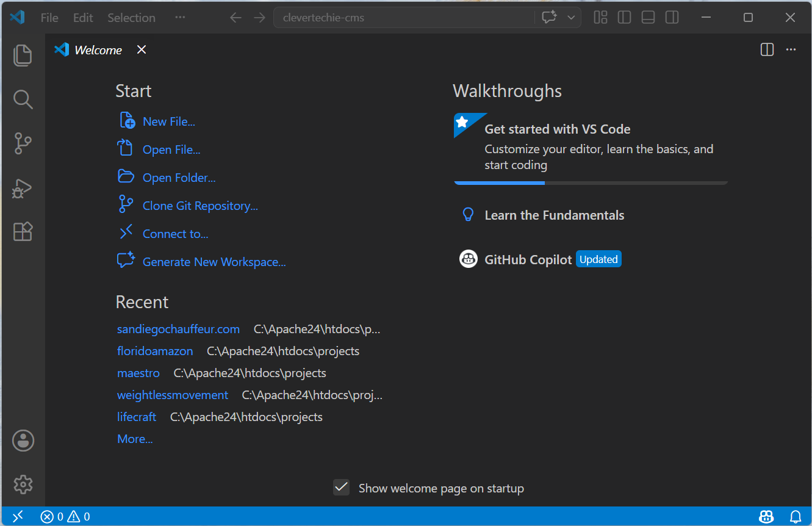Expand the chat dropdown arrow in the title bar
812x526 pixels.
point(572,18)
